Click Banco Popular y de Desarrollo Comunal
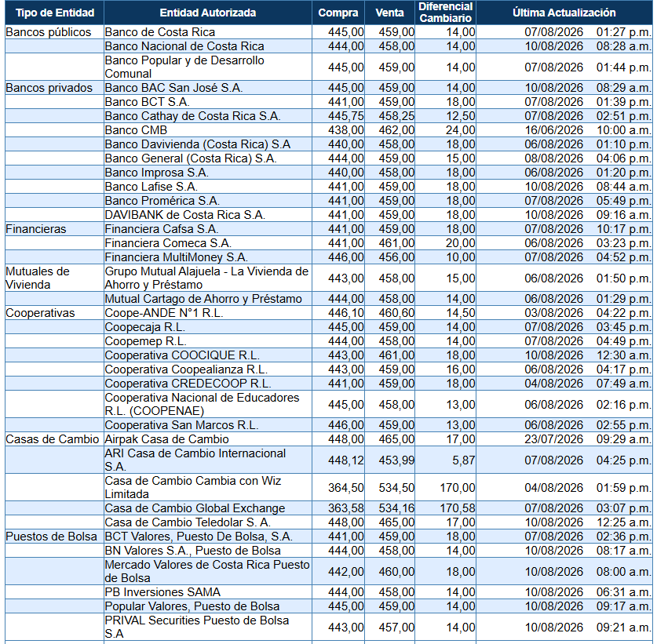Viewport: 657px width, 644px height. tap(184, 67)
